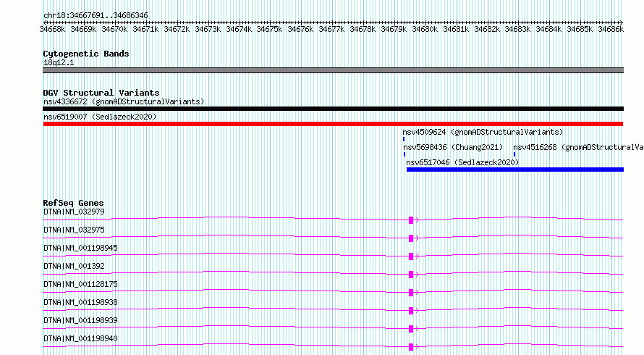Viewport: 644px width, 355px height.
Task: Click the DTNA|NM_001198938 transcript label
Action: click(x=80, y=302)
